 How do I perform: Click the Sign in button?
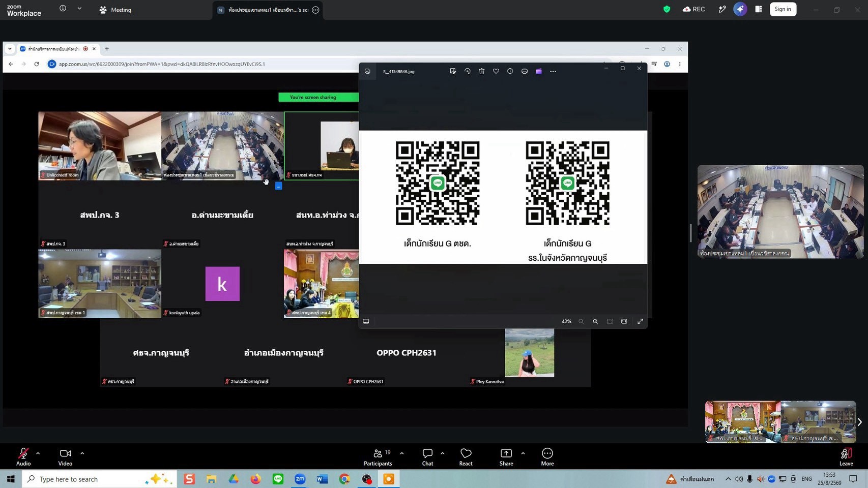(x=783, y=9)
